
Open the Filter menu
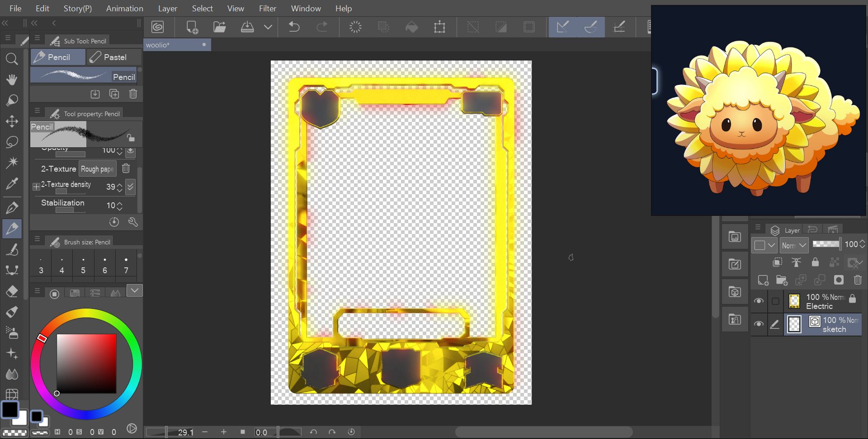(x=267, y=8)
